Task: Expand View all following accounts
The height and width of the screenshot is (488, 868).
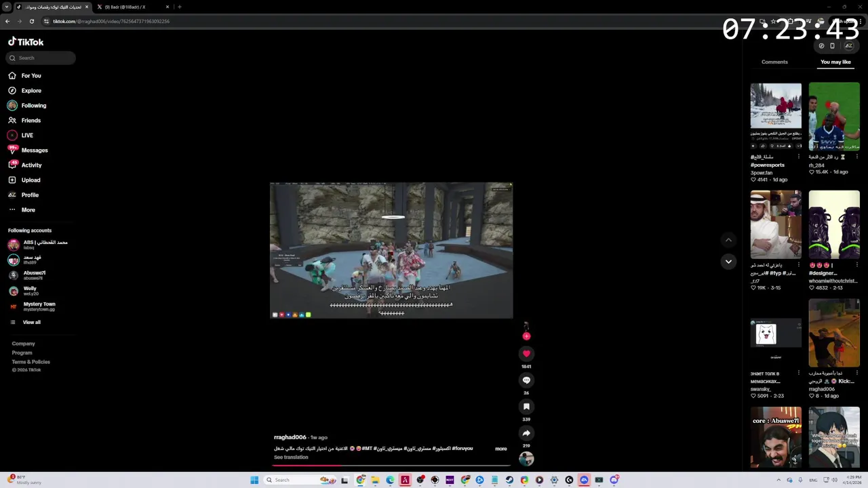Action: [26, 322]
